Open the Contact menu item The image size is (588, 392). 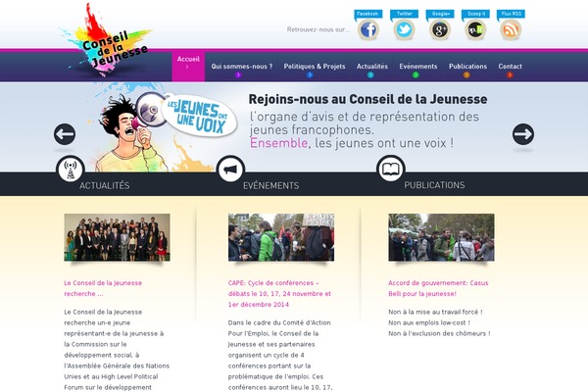(x=510, y=67)
